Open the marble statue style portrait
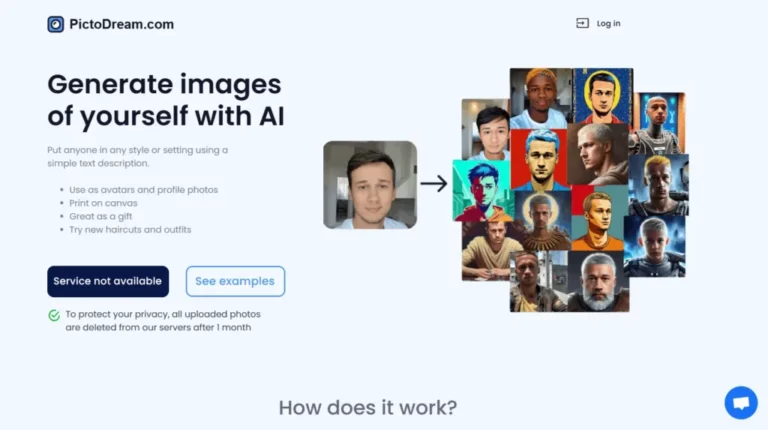 [x=598, y=154]
